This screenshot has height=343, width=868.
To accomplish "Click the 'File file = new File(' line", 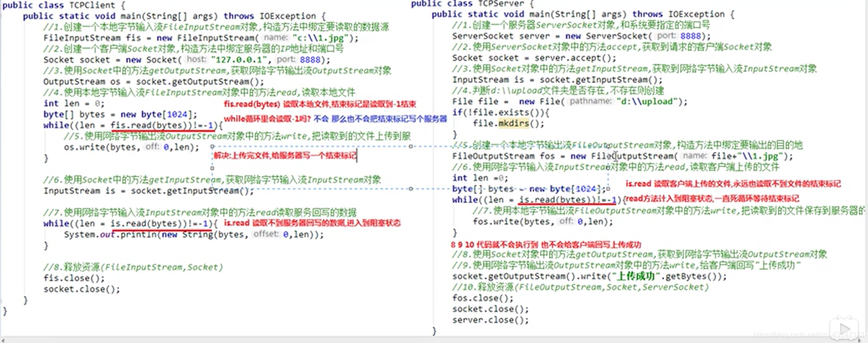I will (570, 102).
